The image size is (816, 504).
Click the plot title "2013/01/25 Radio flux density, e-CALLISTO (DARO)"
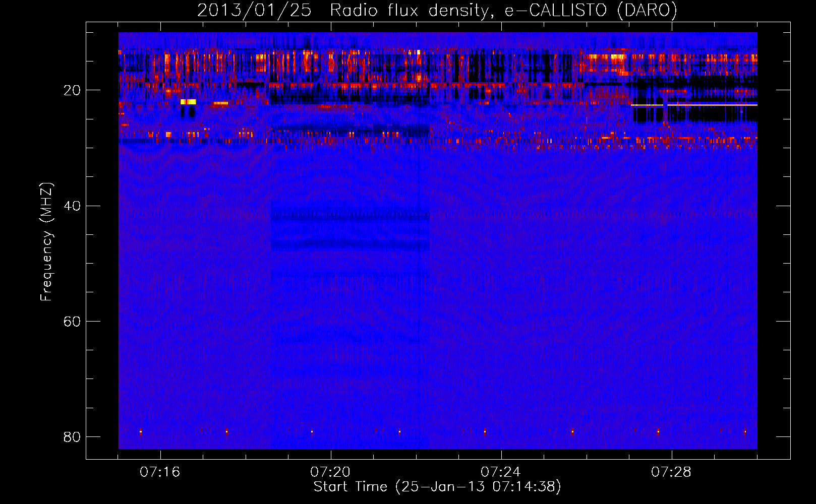click(437, 11)
